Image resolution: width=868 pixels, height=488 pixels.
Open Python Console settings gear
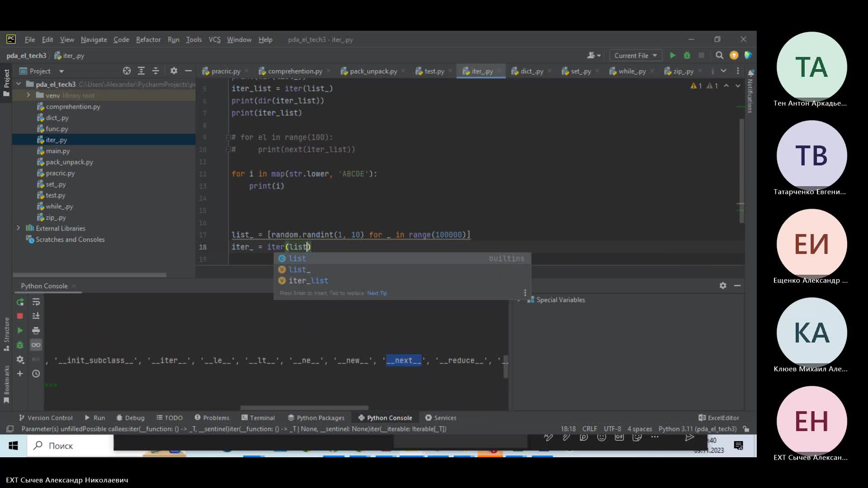click(20, 360)
